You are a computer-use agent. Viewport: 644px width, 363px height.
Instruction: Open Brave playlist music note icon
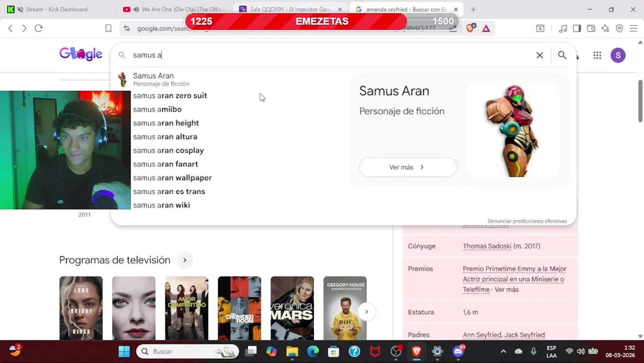coord(563,28)
